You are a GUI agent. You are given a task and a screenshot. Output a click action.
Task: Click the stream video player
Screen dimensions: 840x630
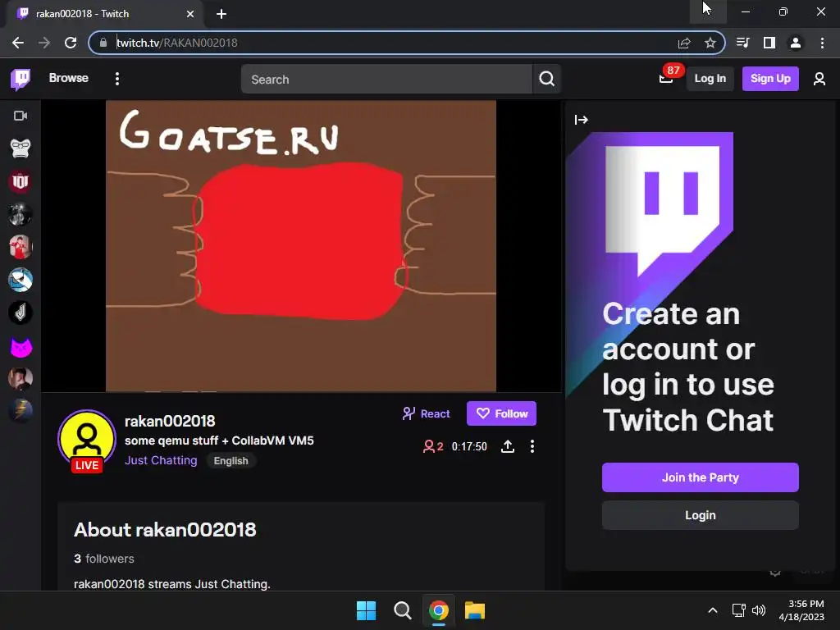pos(301,246)
